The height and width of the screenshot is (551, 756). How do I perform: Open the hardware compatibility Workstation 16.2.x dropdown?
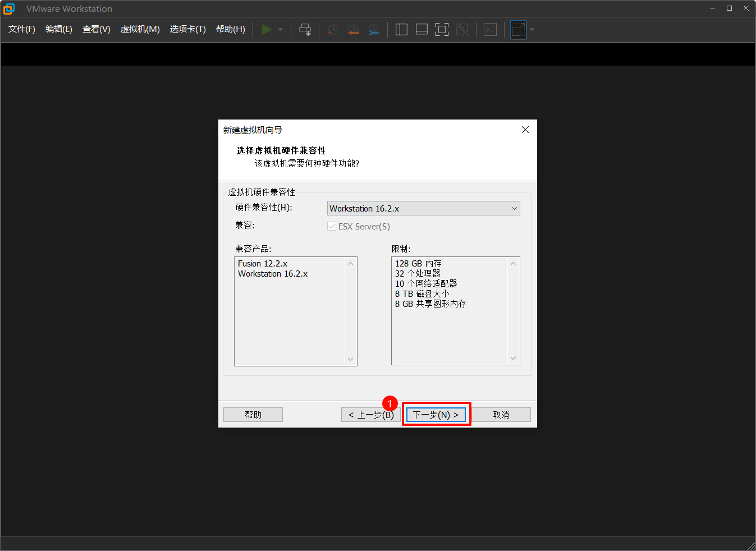(x=423, y=208)
